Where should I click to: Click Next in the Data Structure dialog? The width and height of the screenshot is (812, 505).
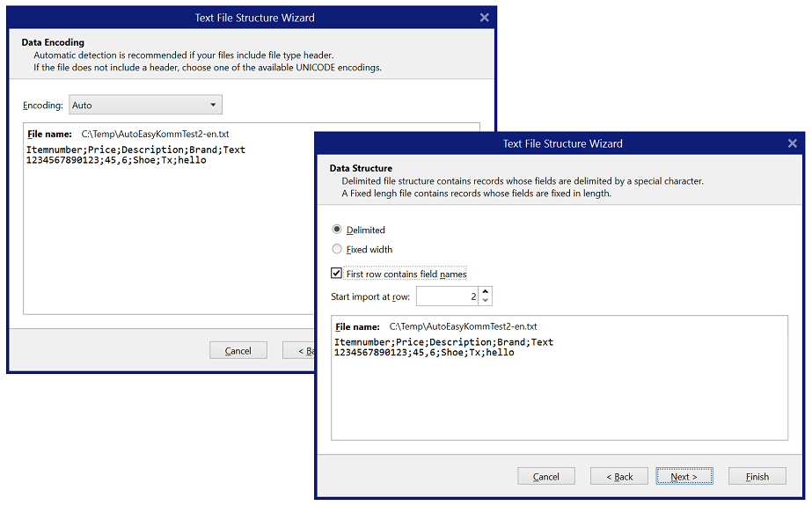[x=684, y=476]
